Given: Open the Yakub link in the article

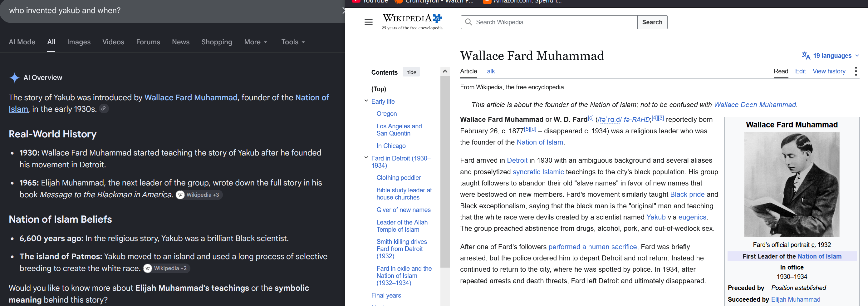Looking at the screenshot, I should [656, 217].
